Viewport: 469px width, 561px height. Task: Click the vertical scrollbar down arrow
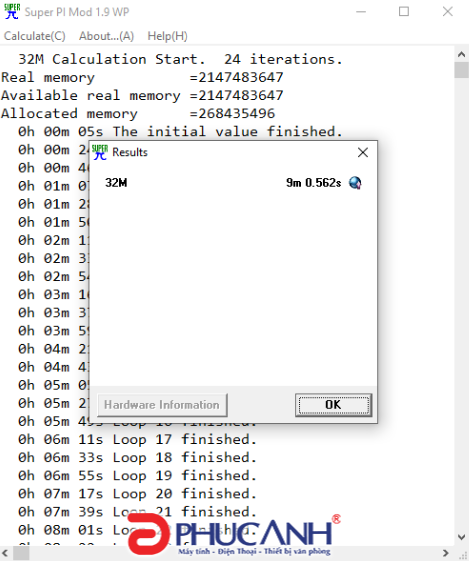[x=461, y=537]
